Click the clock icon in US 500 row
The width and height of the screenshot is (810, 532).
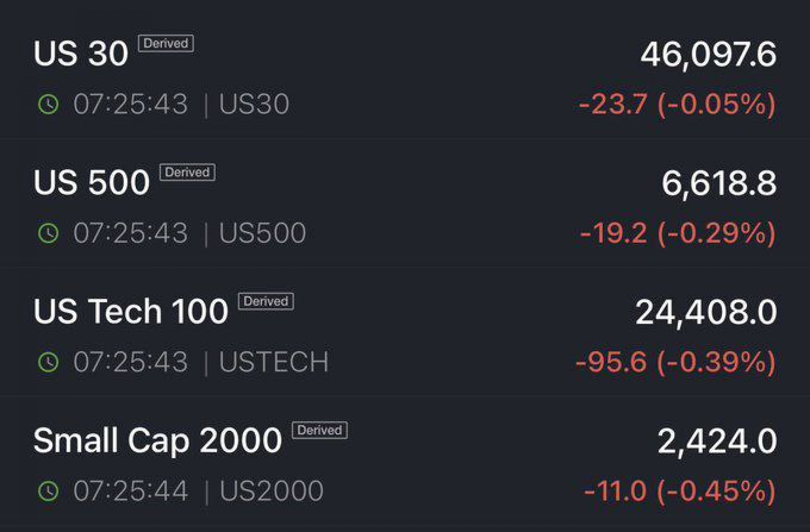49,233
